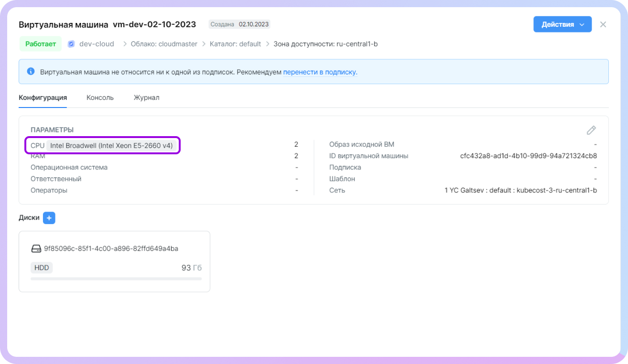Image resolution: width=628 pixels, height=364 pixels.
Task: Click the info icon in the banner
Action: point(31,72)
